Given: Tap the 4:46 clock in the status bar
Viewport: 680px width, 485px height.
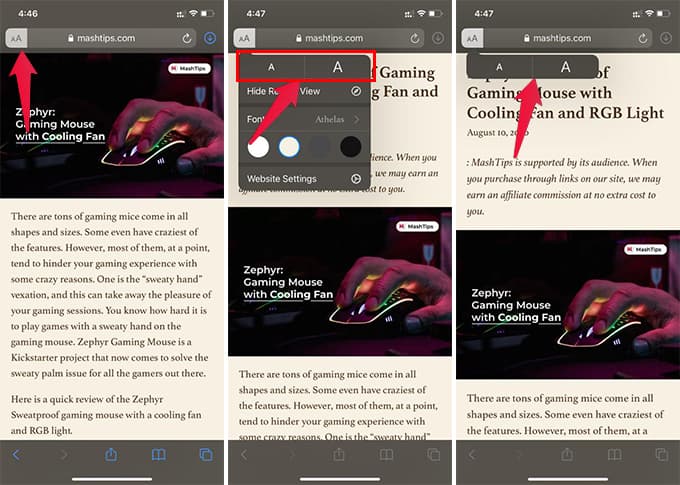Looking at the screenshot, I should pyautogui.click(x=28, y=13).
